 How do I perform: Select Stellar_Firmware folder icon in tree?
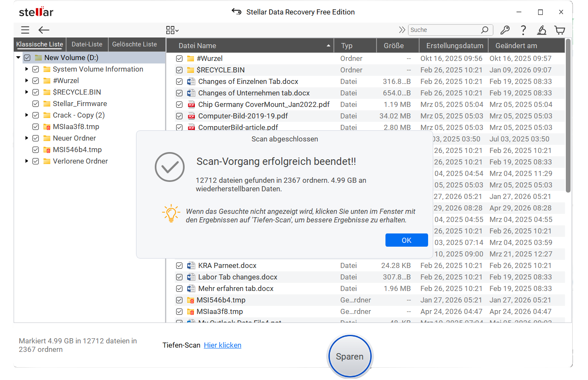pyautogui.click(x=47, y=104)
